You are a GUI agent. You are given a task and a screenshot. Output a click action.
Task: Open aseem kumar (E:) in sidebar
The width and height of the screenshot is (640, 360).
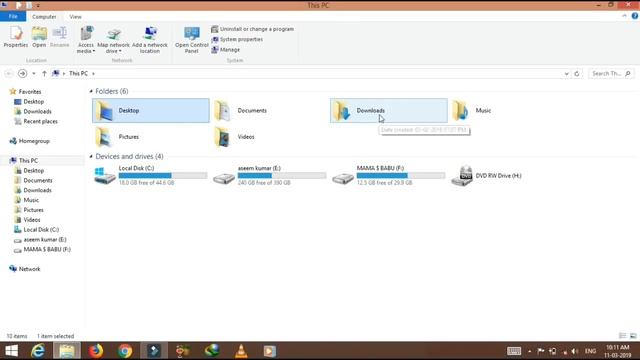coord(40,240)
